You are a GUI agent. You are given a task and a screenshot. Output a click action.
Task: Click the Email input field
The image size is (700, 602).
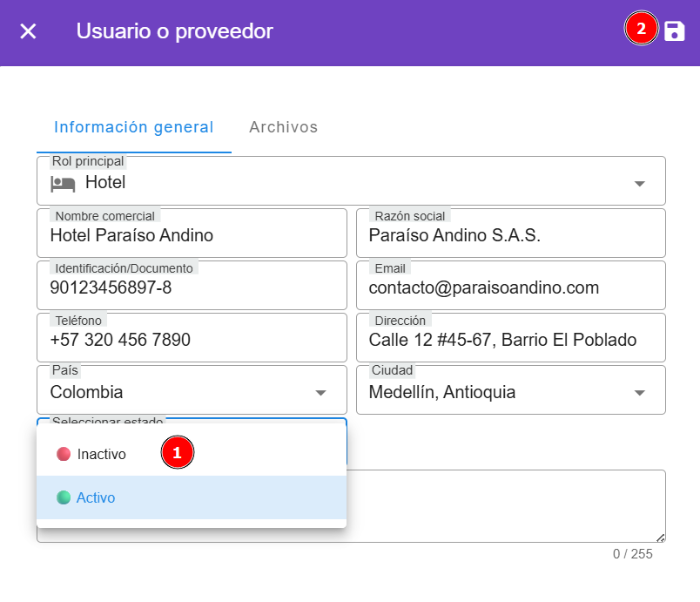[x=510, y=287]
